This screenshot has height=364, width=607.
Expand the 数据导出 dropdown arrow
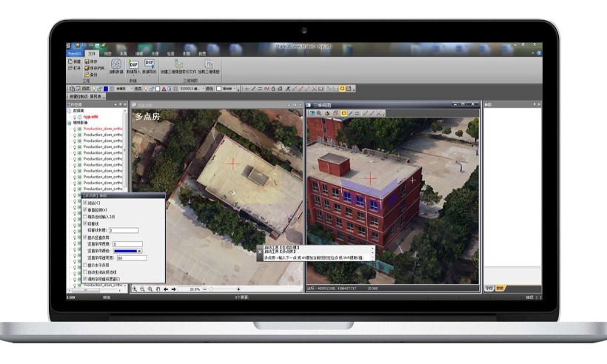(x=149, y=75)
